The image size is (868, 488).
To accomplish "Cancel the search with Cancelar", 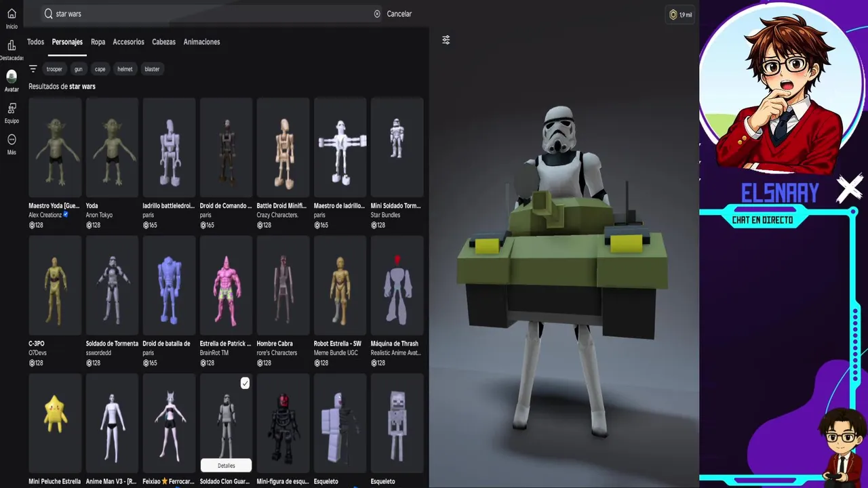I will click(x=399, y=14).
